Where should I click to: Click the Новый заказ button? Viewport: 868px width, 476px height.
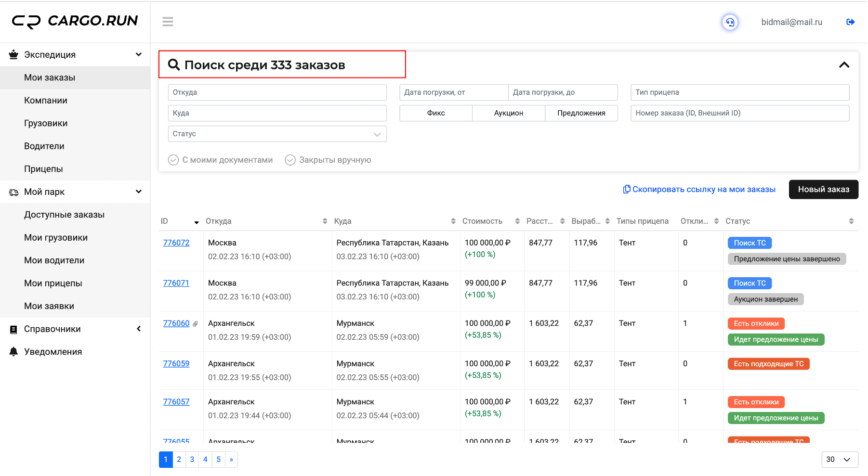823,189
